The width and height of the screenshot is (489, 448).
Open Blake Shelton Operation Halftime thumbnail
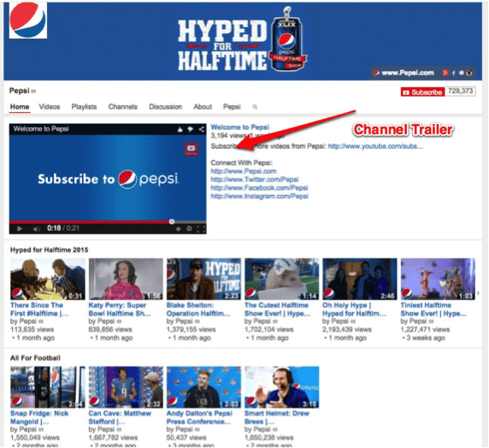[203, 279]
